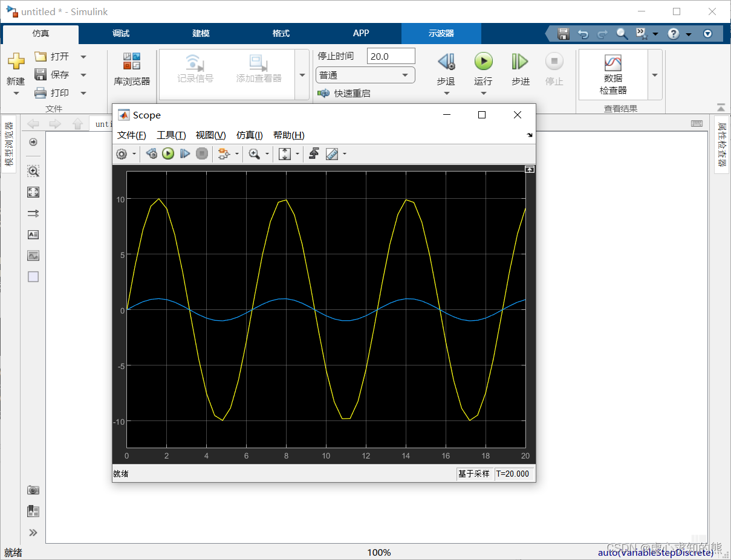Open the Scope cursor measurements dropdown arrow

(345, 154)
